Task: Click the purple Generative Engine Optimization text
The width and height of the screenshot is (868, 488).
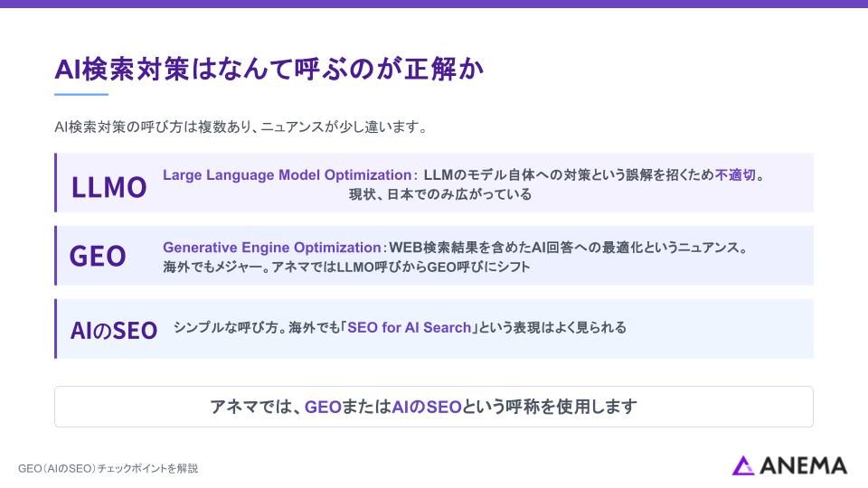Action: coord(271,248)
